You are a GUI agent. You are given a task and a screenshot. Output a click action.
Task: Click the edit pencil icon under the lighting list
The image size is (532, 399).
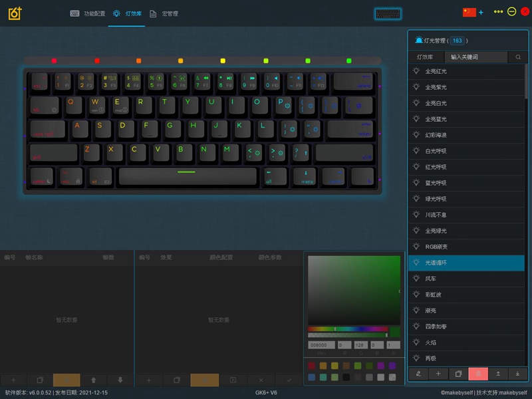click(418, 374)
